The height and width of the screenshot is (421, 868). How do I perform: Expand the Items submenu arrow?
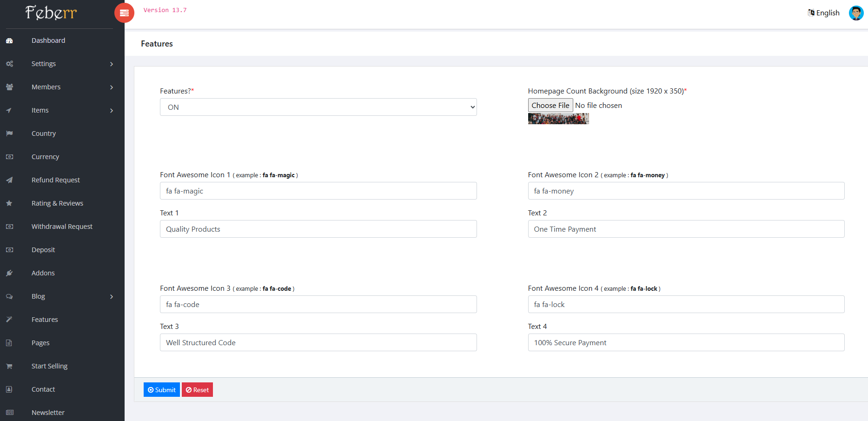click(x=112, y=111)
